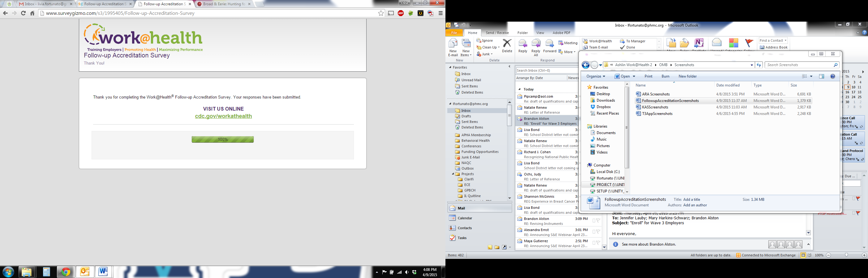Viewport: 868px width, 278px height.
Task: Open the Outlook Address Book
Action: coord(774,47)
